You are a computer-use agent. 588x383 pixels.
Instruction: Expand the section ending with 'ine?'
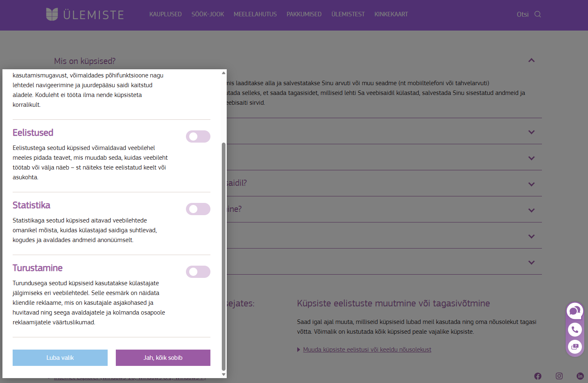(x=531, y=210)
